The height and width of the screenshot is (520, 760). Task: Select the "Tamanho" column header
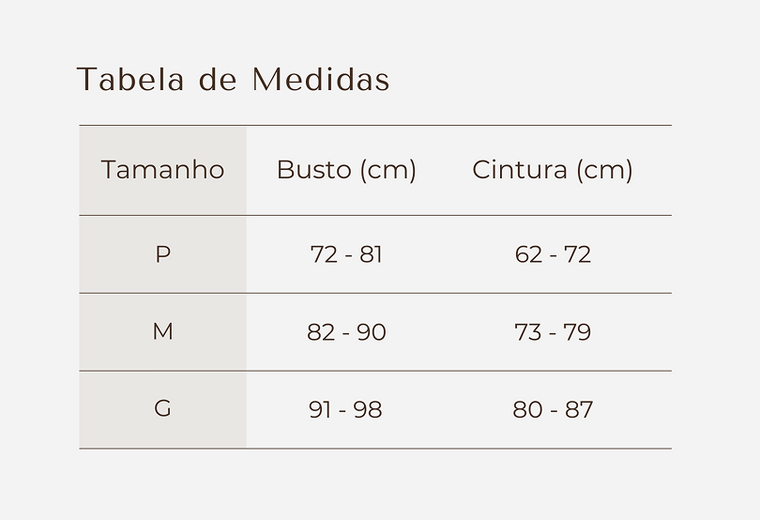(x=163, y=170)
